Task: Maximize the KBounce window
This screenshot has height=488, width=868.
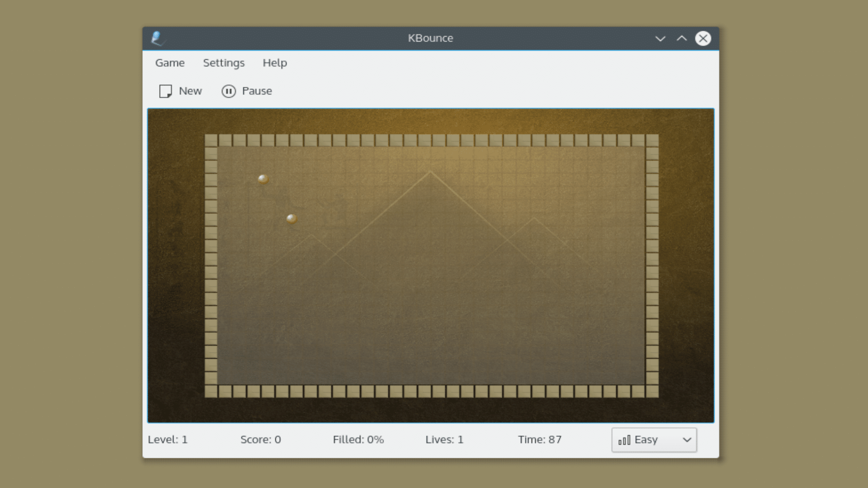Action: click(681, 38)
